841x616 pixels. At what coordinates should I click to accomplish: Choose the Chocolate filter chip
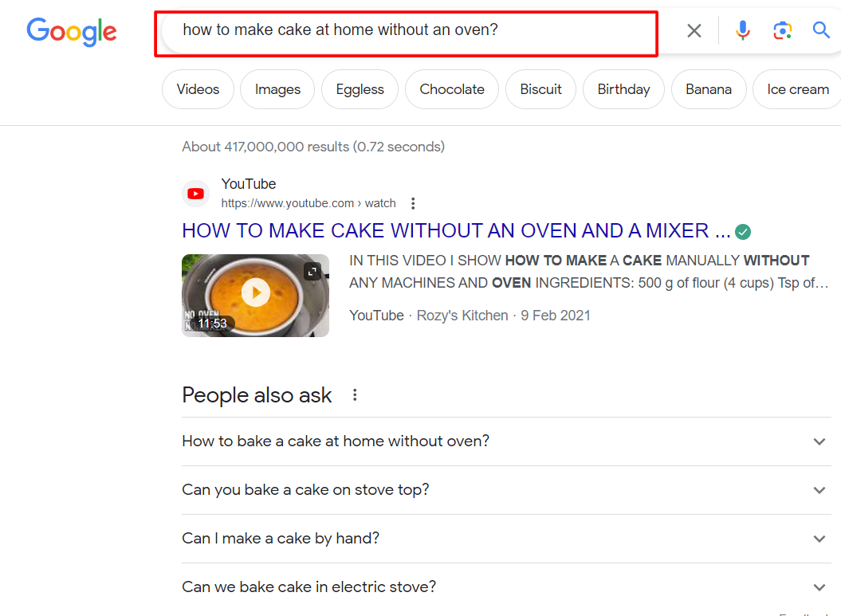452,89
